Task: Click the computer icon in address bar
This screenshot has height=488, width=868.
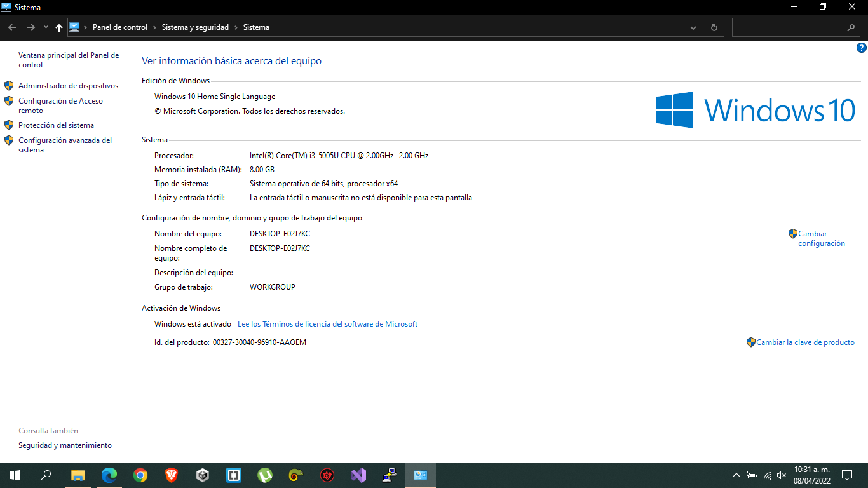Action: click(74, 27)
